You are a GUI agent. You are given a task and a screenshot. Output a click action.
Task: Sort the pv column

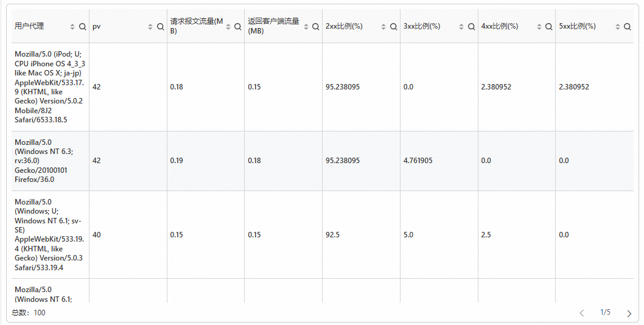click(x=150, y=27)
